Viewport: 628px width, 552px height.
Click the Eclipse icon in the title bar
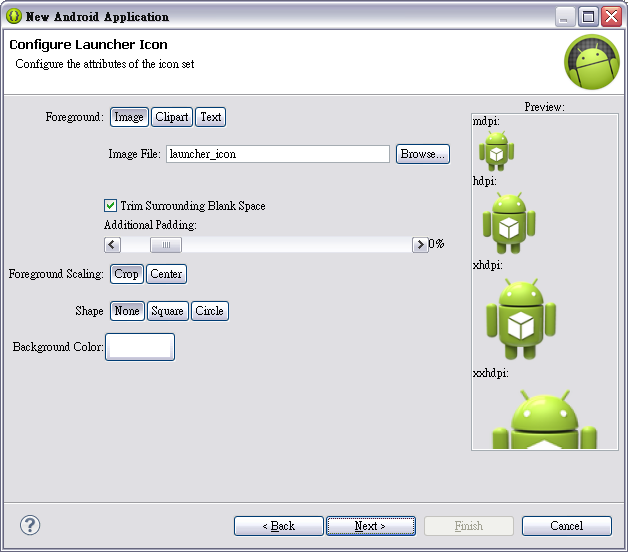coord(14,16)
